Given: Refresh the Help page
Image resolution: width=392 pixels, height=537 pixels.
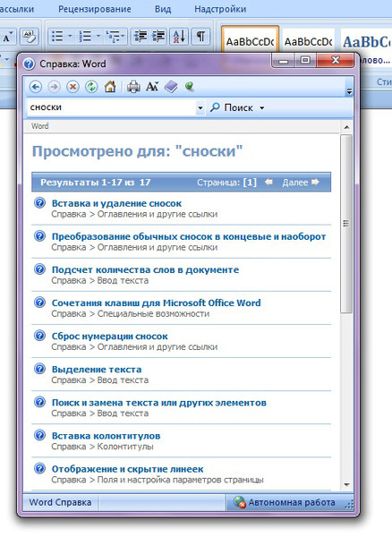Looking at the screenshot, I should [91, 87].
